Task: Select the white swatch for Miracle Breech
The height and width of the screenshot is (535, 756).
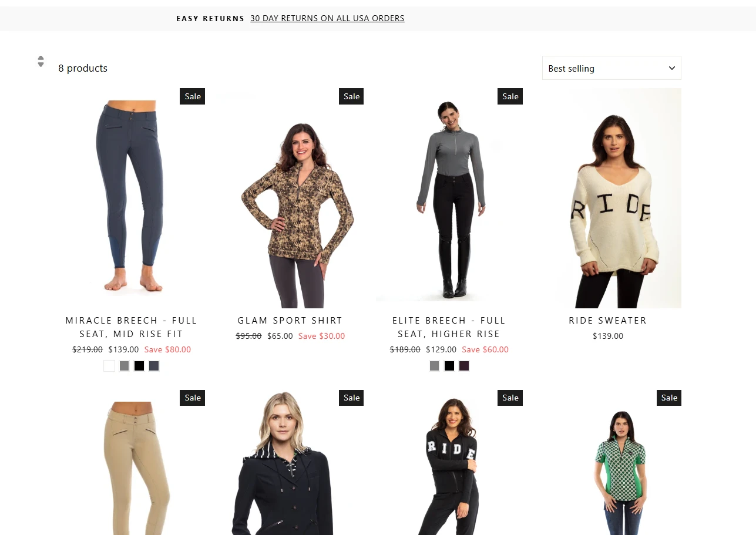Action: pyautogui.click(x=109, y=366)
